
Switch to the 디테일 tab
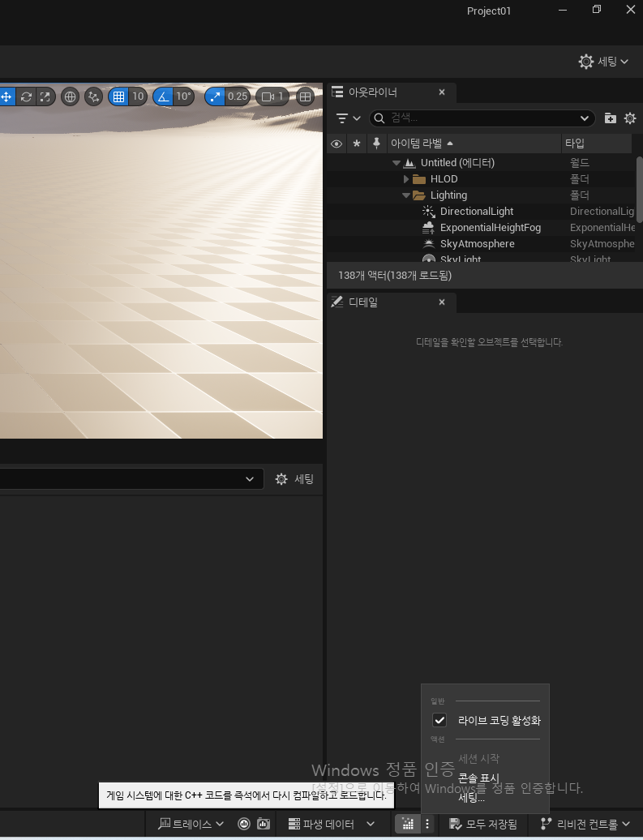point(363,302)
